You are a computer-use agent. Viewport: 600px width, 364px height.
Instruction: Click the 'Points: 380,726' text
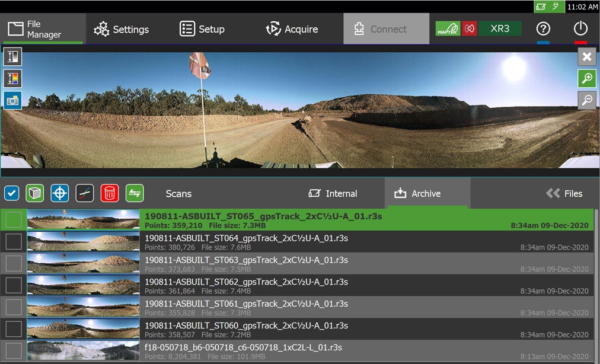(170, 247)
